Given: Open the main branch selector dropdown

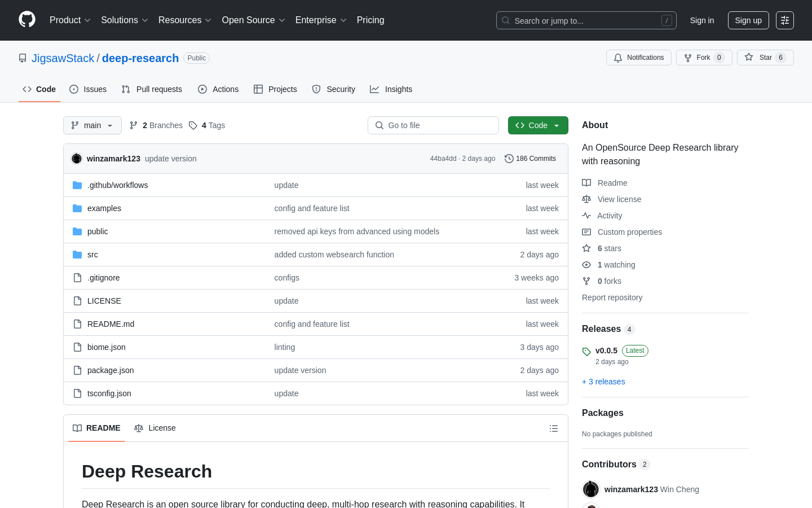Looking at the screenshot, I should click(x=92, y=125).
